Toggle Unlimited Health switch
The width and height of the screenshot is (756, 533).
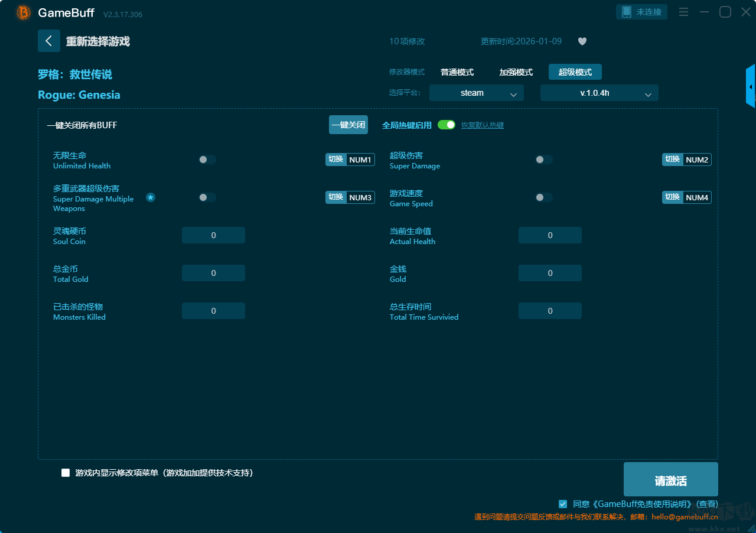(207, 160)
